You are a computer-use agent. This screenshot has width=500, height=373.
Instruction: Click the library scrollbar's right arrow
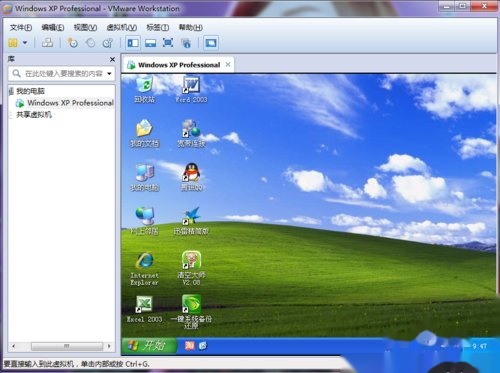coord(109,346)
